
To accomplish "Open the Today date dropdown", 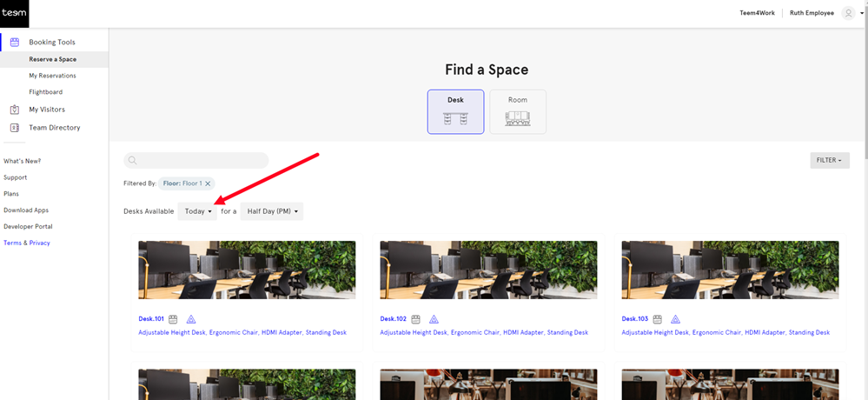I will [x=197, y=211].
